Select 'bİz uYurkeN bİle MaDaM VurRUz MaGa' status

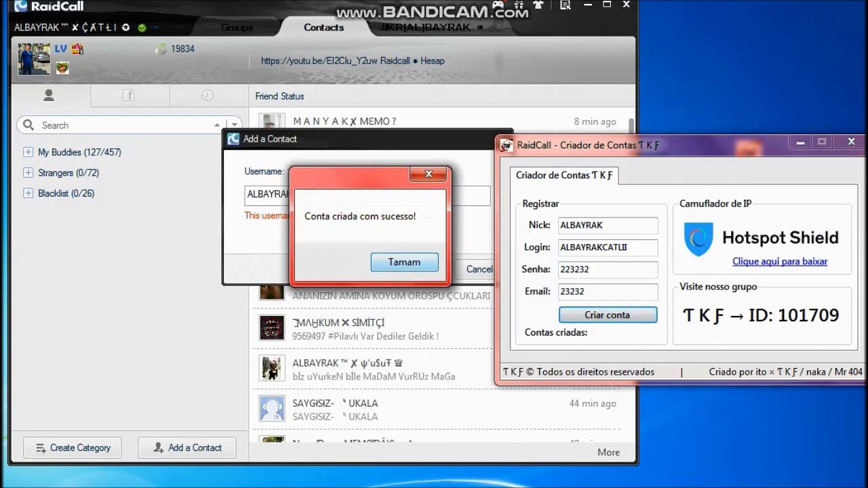(374, 377)
